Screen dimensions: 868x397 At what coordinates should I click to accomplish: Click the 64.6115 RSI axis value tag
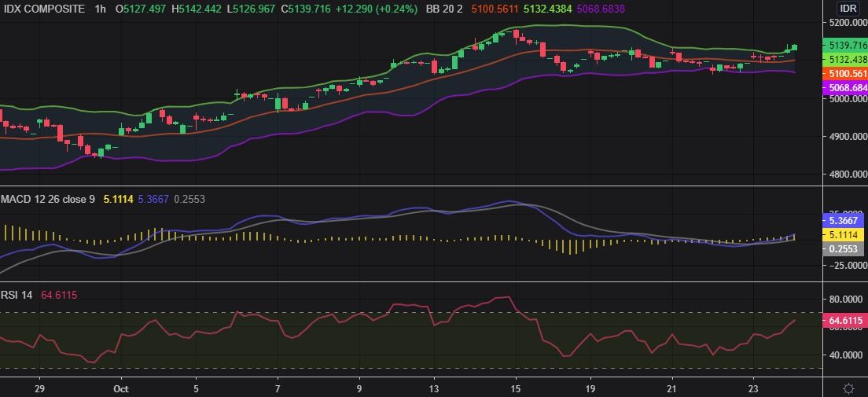[x=845, y=321]
